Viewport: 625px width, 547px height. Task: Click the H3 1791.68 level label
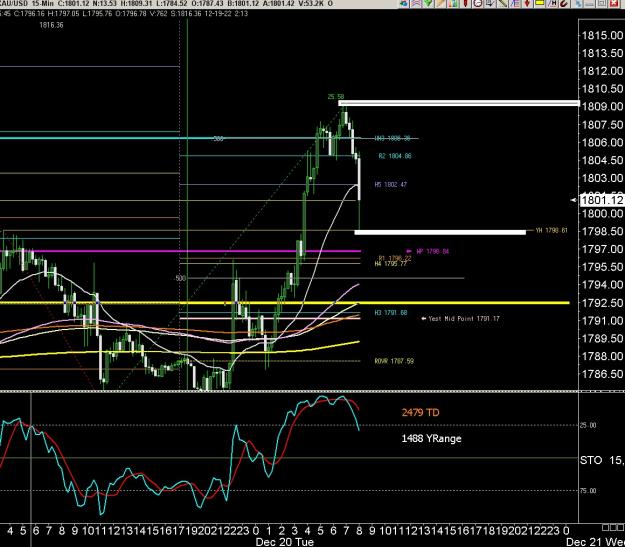[391, 313]
